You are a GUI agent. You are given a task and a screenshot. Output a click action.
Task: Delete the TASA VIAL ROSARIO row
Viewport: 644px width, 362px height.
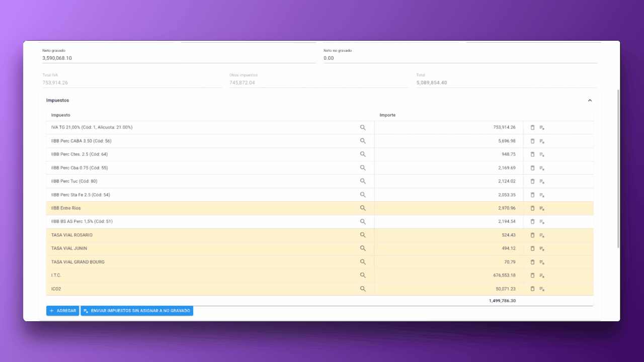(532, 235)
